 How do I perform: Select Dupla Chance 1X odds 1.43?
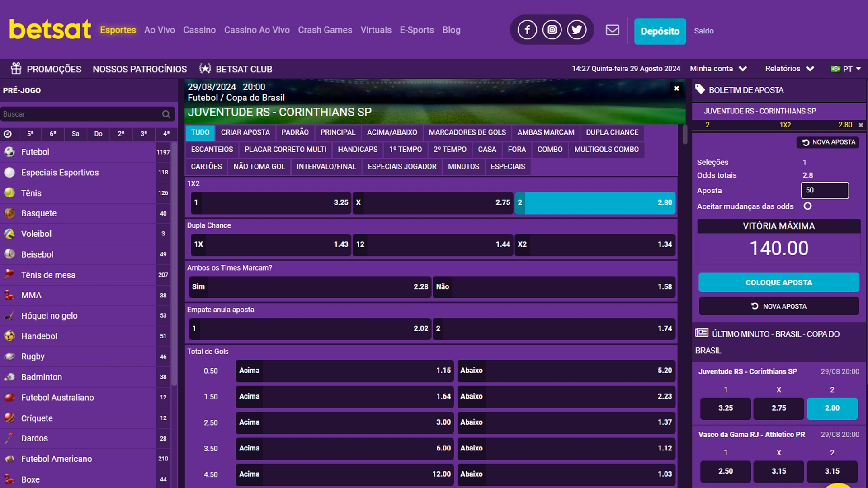pos(271,244)
